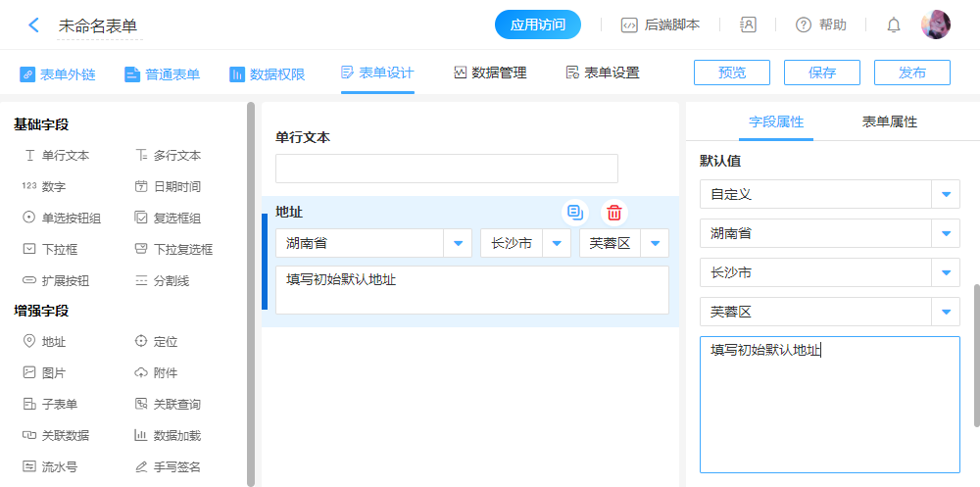The height and width of the screenshot is (487, 980).
Task: Switch to the 表单属性 tab
Action: (889, 122)
